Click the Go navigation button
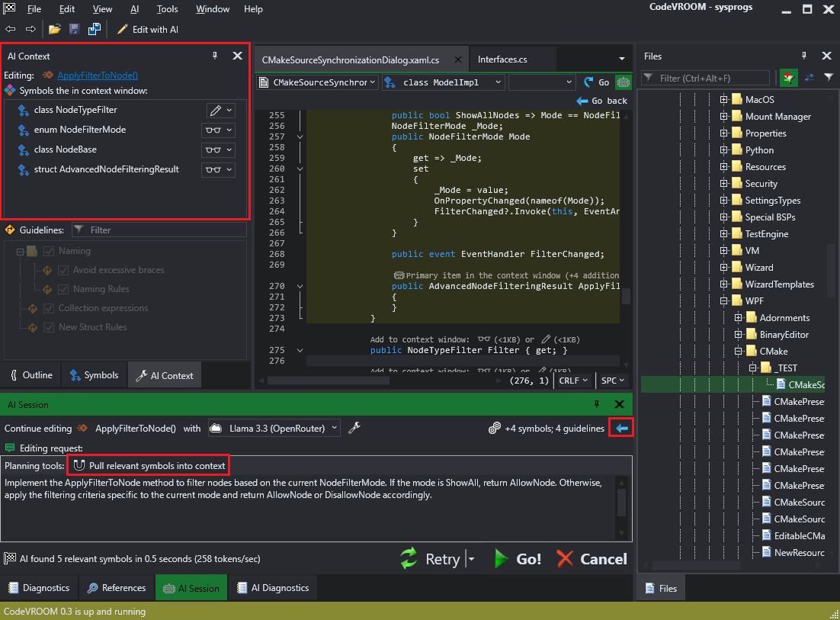 point(596,82)
